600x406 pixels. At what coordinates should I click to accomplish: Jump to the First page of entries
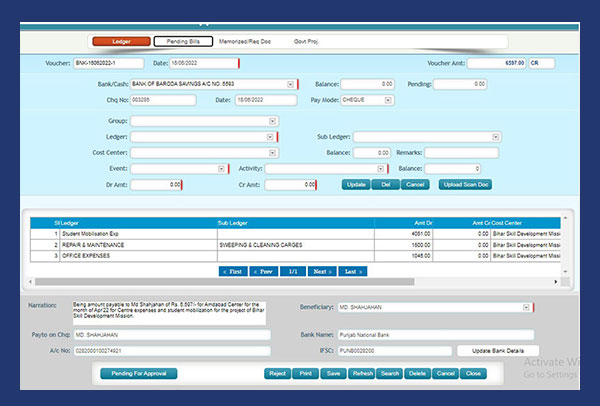232,271
